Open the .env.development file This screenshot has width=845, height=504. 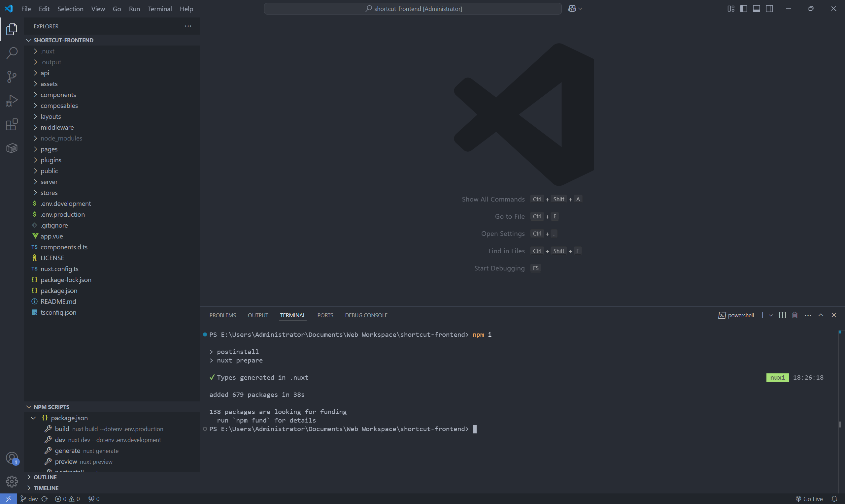click(112, 204)
